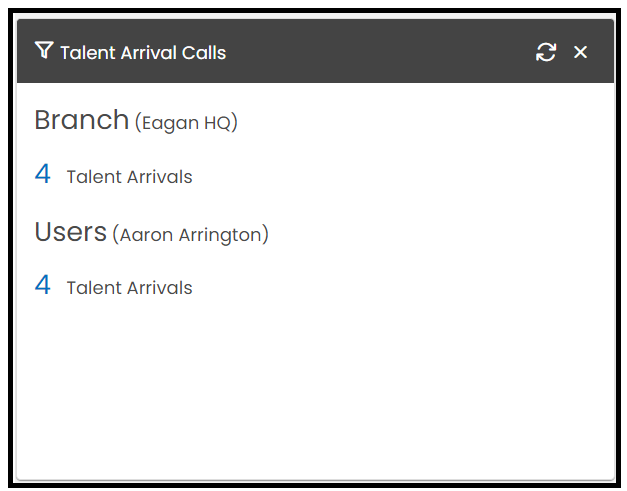Click empty space in dark header bar

click(380, 52)
